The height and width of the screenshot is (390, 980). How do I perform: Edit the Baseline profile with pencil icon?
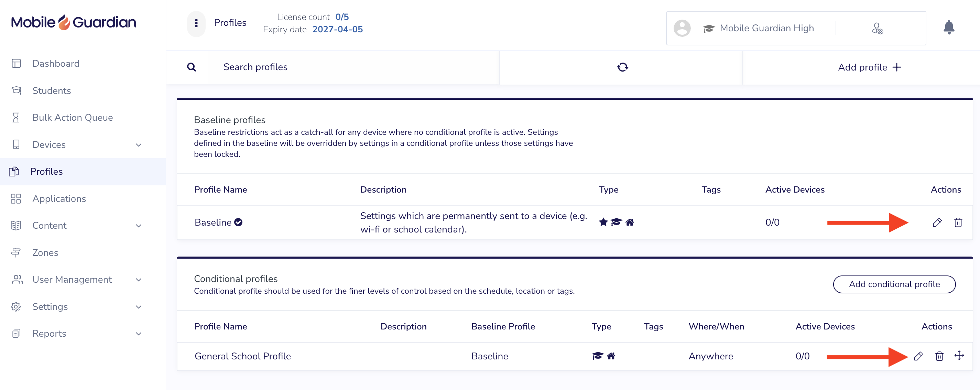937,222
